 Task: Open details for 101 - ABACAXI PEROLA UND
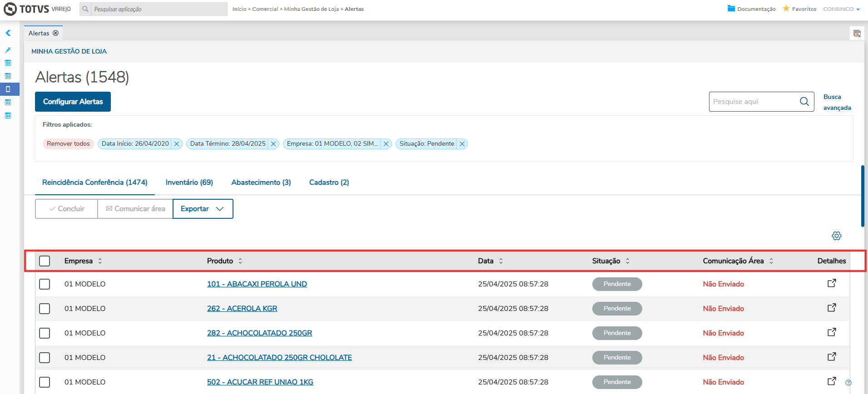(832, 283)
